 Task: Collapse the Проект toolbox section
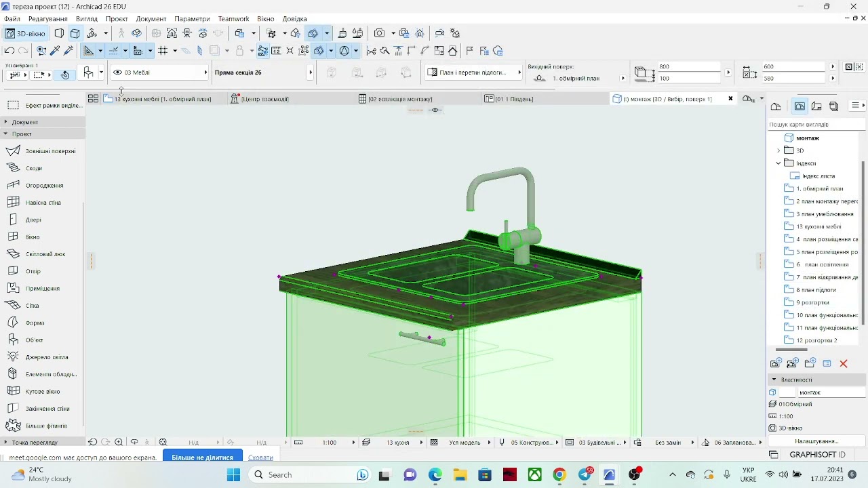click(x=5, y=134)
